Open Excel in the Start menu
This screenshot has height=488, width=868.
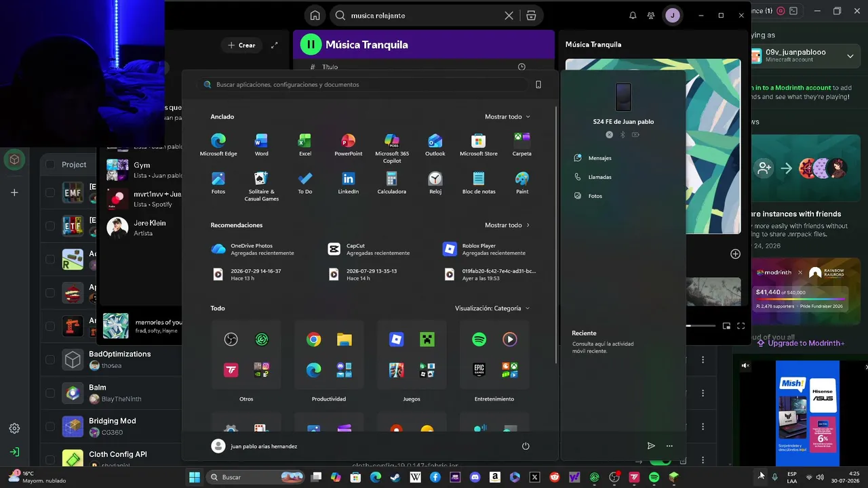[305, 145]
